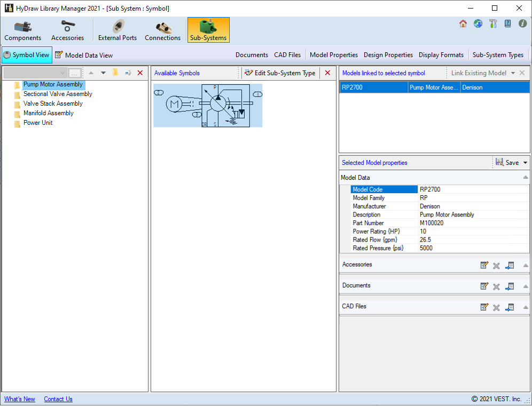Click the Model Family value RP

[x=473, y=198]
